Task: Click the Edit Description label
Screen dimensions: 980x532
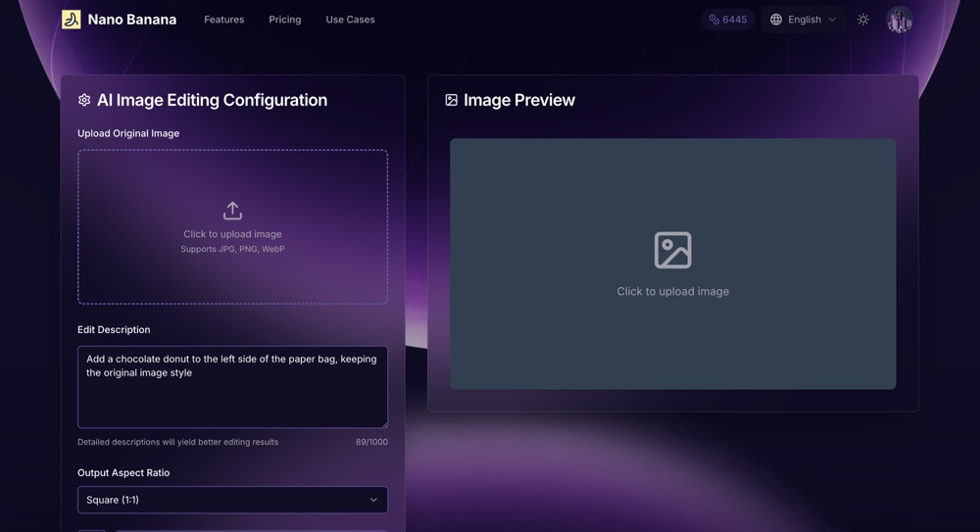Action: [114, 329]
